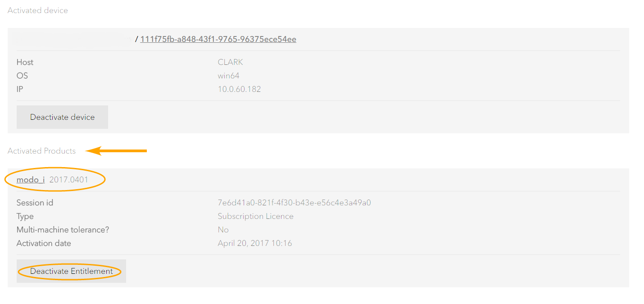Image resolution: width=644 pixels, height=304 pixels.
Task: Click the Activation date label
Action: [x=44, y=243]
